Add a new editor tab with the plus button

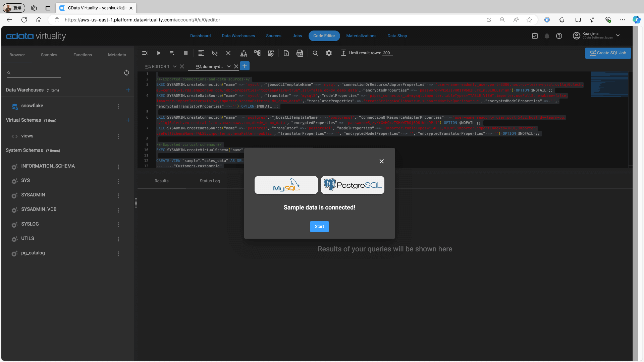click(245, 66)
